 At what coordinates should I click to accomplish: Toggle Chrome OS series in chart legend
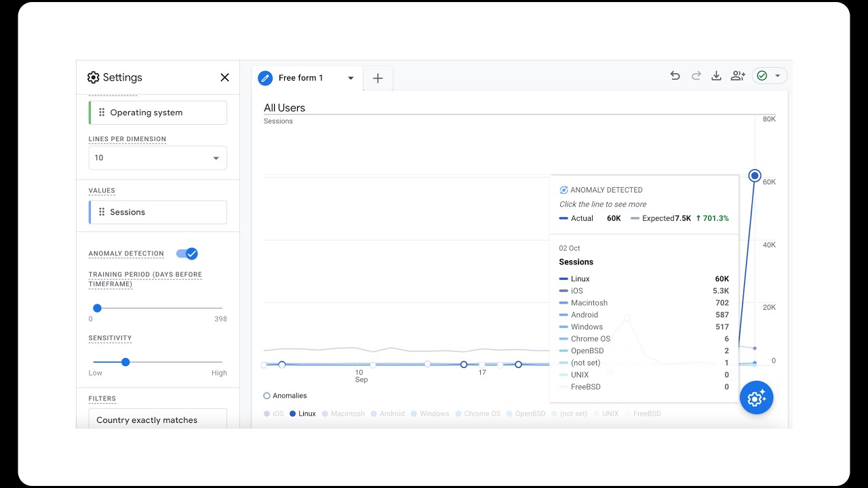tap(477, 413)
